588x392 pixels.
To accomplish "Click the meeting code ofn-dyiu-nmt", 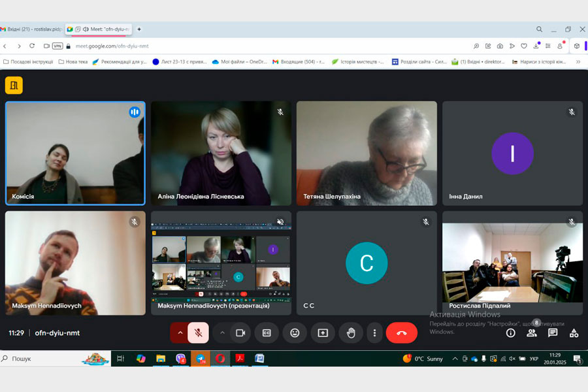I will pos(57,333).
